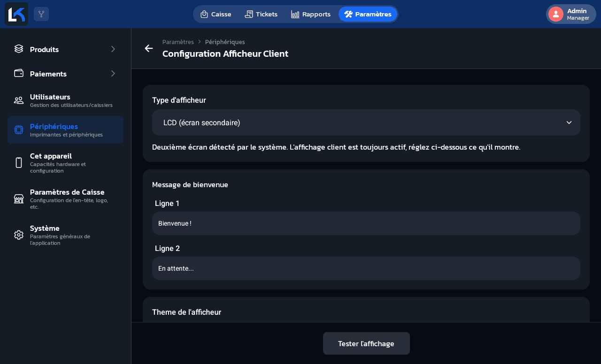This screenshot has width=601, height=364.
Task: Click the Deuxième écran détecté info text
Action: pos(336,147)
